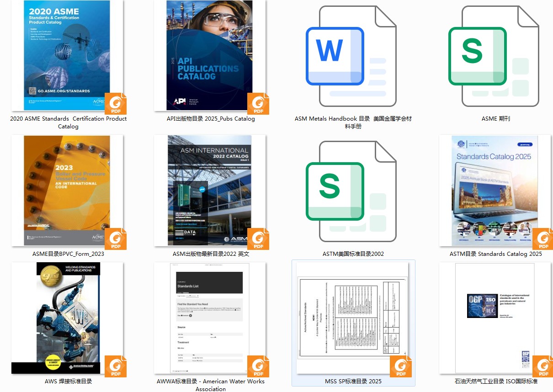Select the 2020 ASME Standards catalog cover thumbnail
The height and width of the screenshot is (392, 553).
(x=67, y=55)
